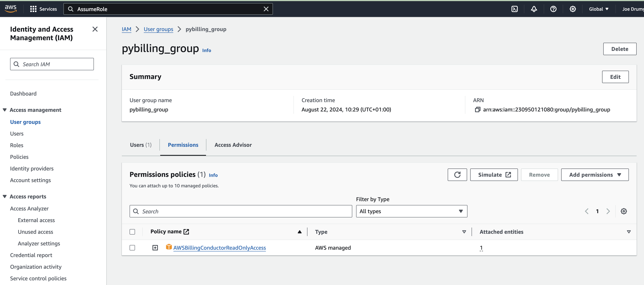Open Organization activity in sidebar
644x285 pixels.
36,267
